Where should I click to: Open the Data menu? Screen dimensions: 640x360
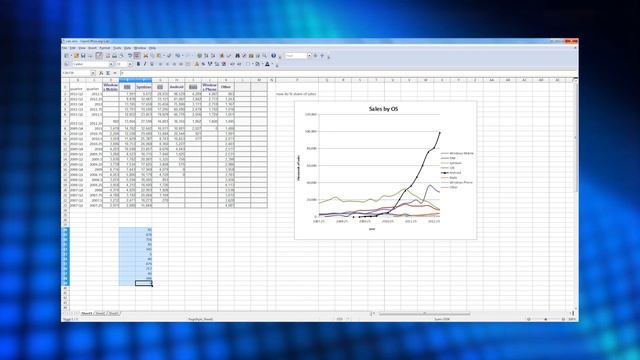127,48
